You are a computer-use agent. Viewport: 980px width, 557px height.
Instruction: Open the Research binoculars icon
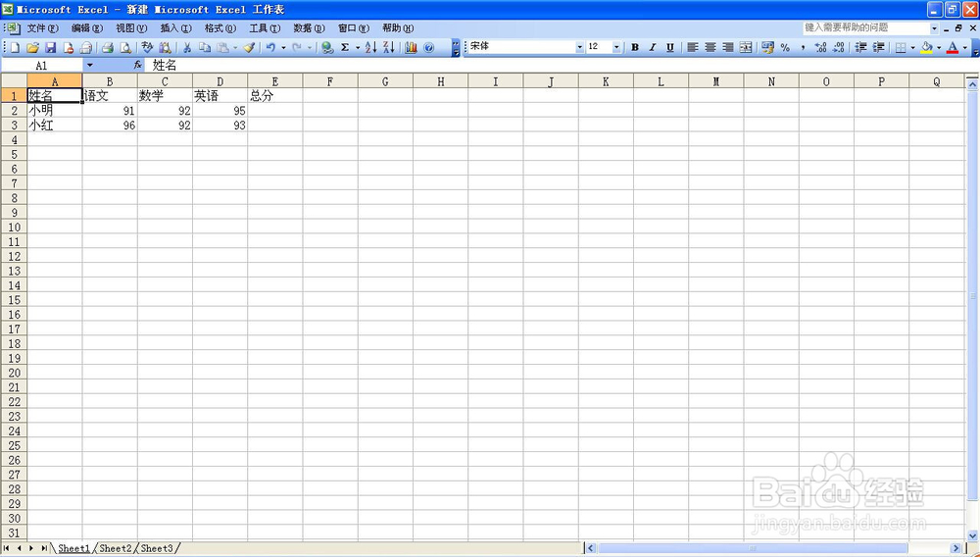[165, 47]
